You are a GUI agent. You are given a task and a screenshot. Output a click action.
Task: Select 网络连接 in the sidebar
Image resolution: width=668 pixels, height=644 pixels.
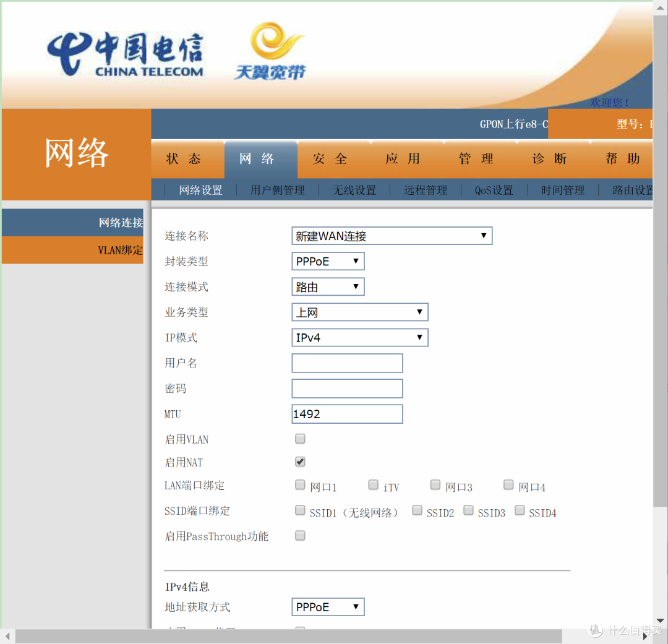[x=72, y=223]
